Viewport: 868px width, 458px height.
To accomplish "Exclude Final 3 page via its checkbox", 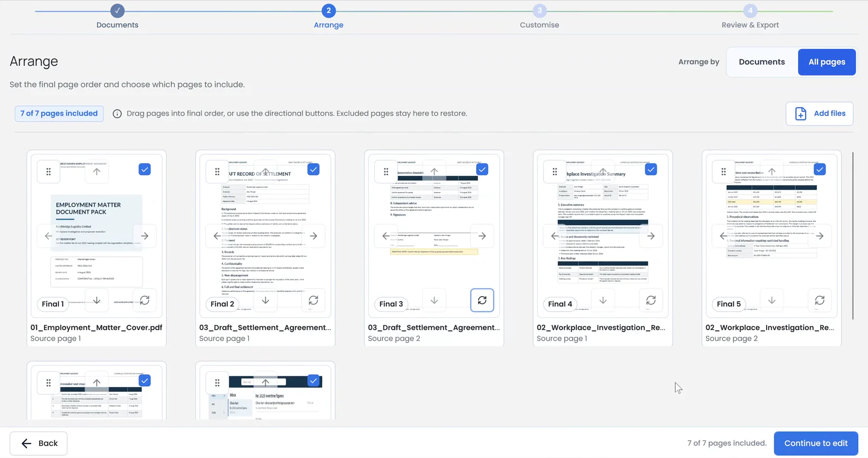I will (482, 169).
